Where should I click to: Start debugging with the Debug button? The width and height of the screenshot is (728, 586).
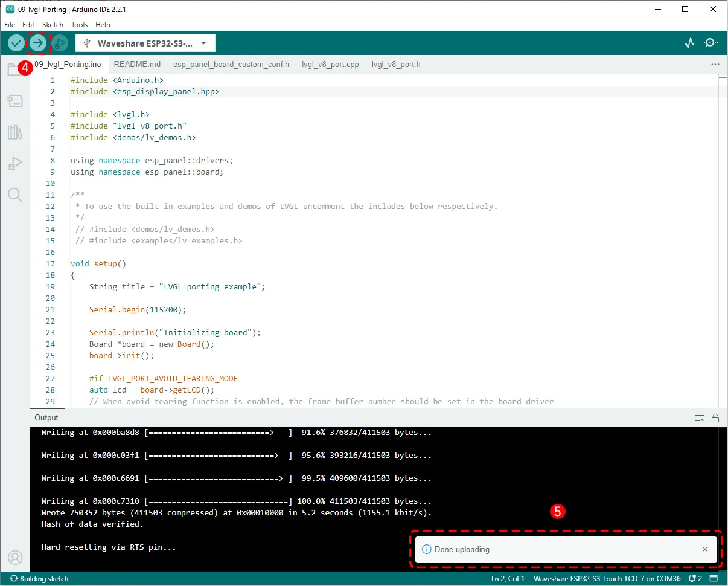[59, 43]
